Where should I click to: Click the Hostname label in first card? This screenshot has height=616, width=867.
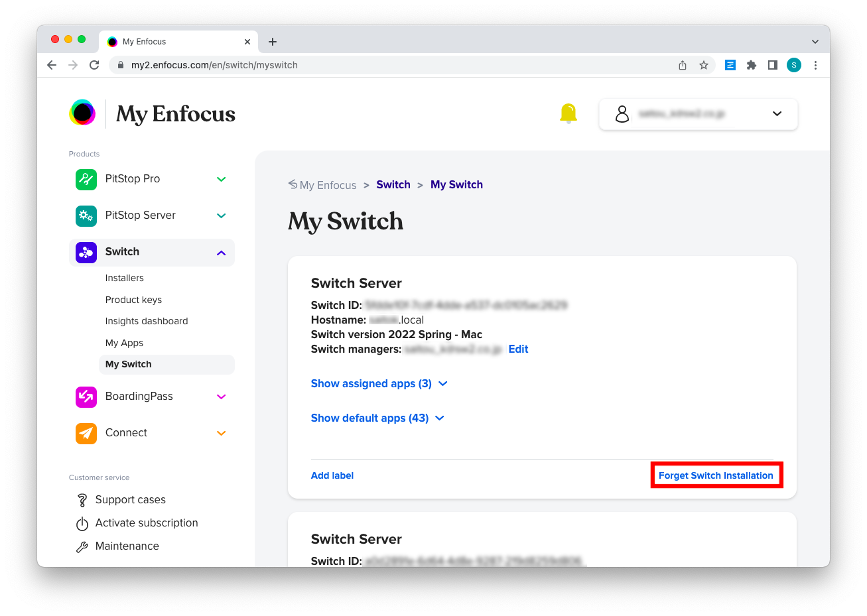tap(338, 320)
